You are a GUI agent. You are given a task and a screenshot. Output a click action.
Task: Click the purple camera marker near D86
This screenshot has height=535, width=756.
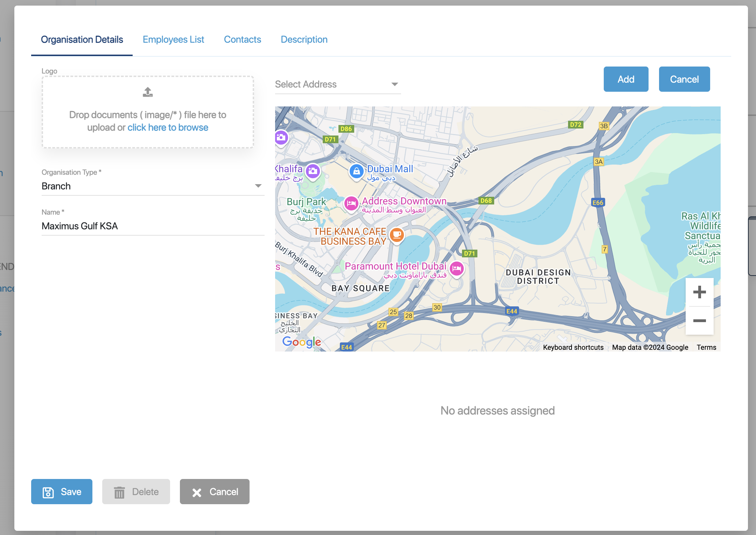[x=281, y=138]
